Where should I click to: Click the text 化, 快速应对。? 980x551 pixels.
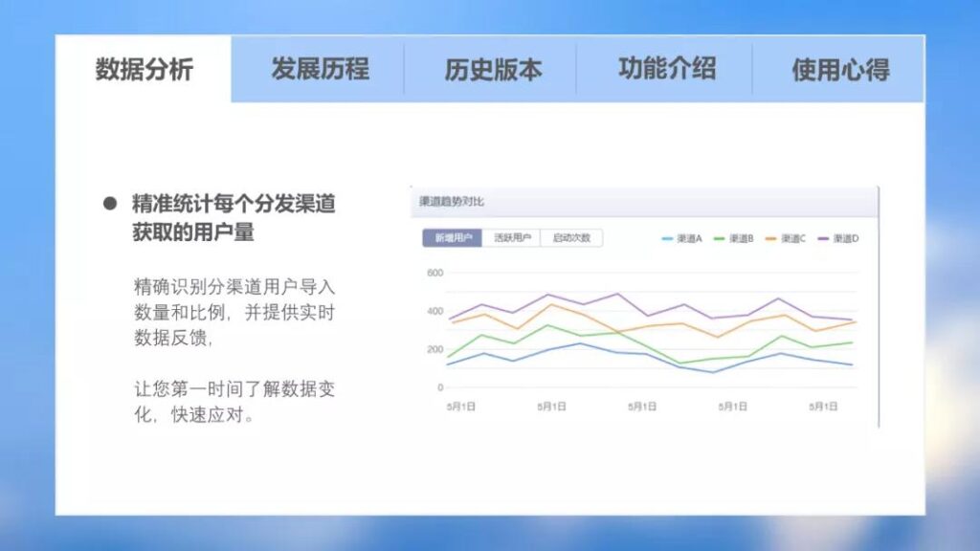coord(193,415)
